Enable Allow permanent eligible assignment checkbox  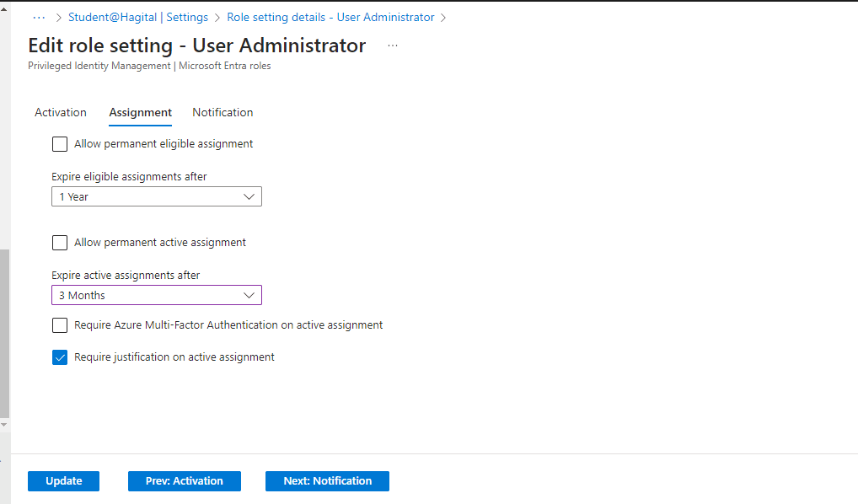pos(60,144)
